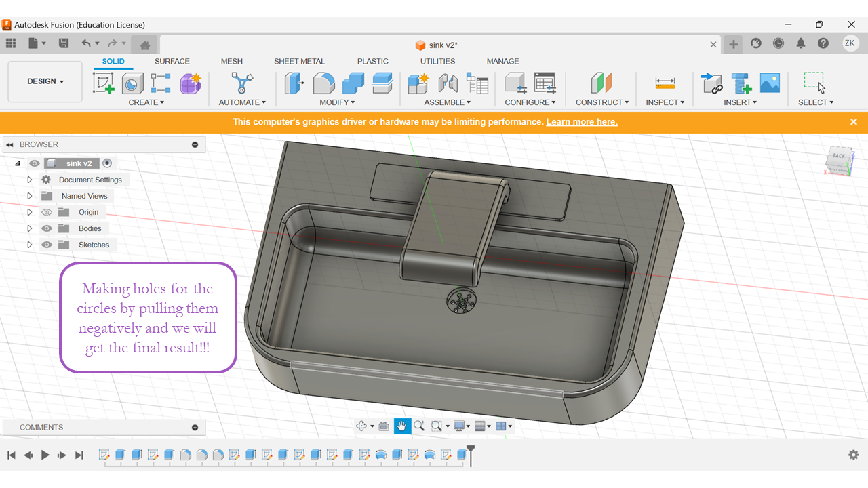
Task: Switch to the SHEET METAL tab
Action: point(299,61)
